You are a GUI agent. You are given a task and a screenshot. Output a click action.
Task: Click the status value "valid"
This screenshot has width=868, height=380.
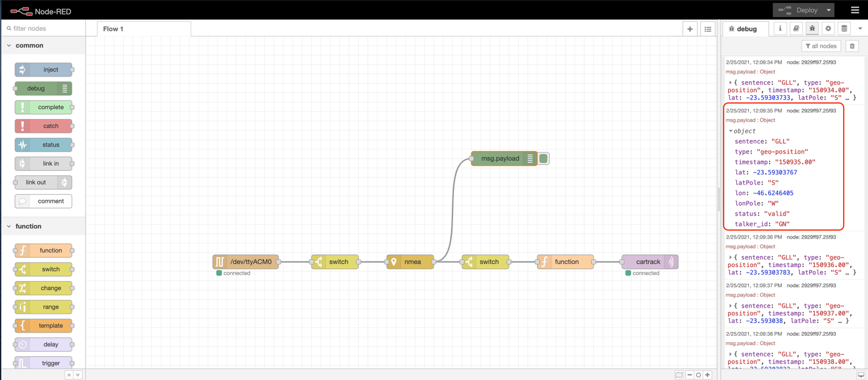coord(777,214)
